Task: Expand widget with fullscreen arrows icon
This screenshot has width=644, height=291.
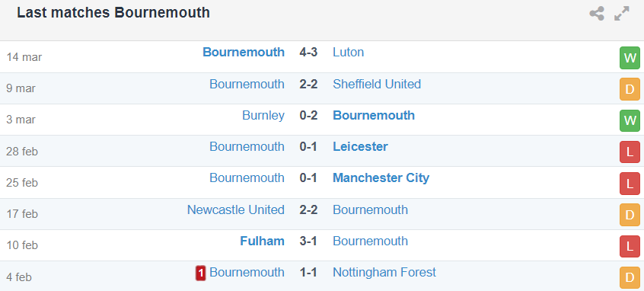Action: [622, 14]
